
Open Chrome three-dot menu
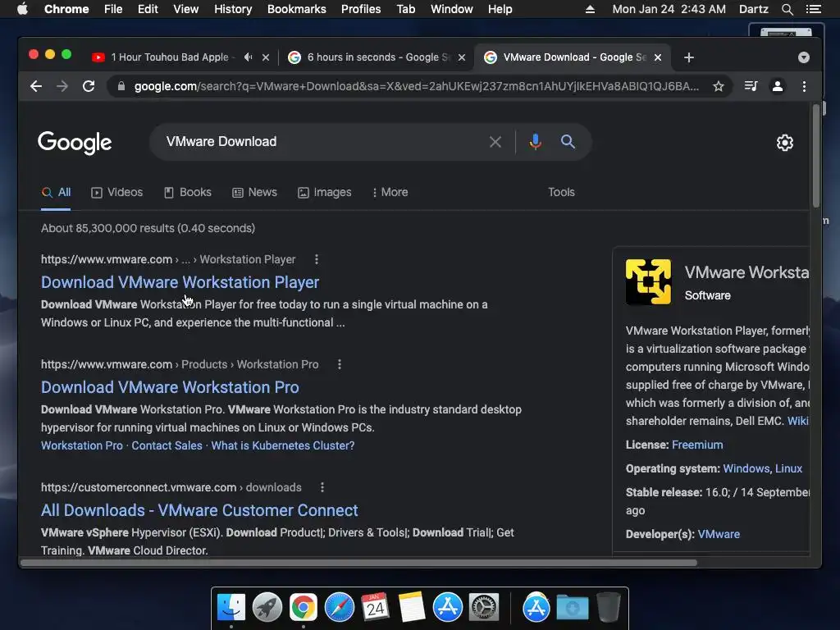pyautogui.click(x=804, y=86)
